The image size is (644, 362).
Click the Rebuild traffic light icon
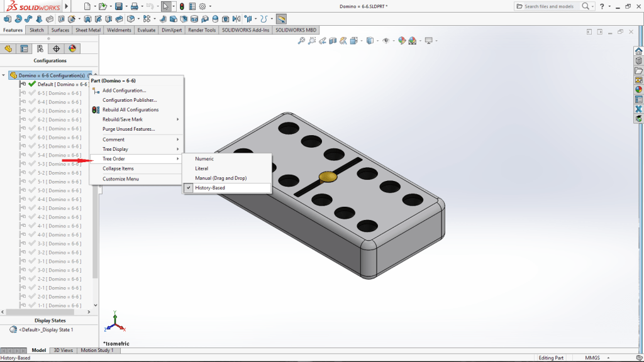(182, 6)
